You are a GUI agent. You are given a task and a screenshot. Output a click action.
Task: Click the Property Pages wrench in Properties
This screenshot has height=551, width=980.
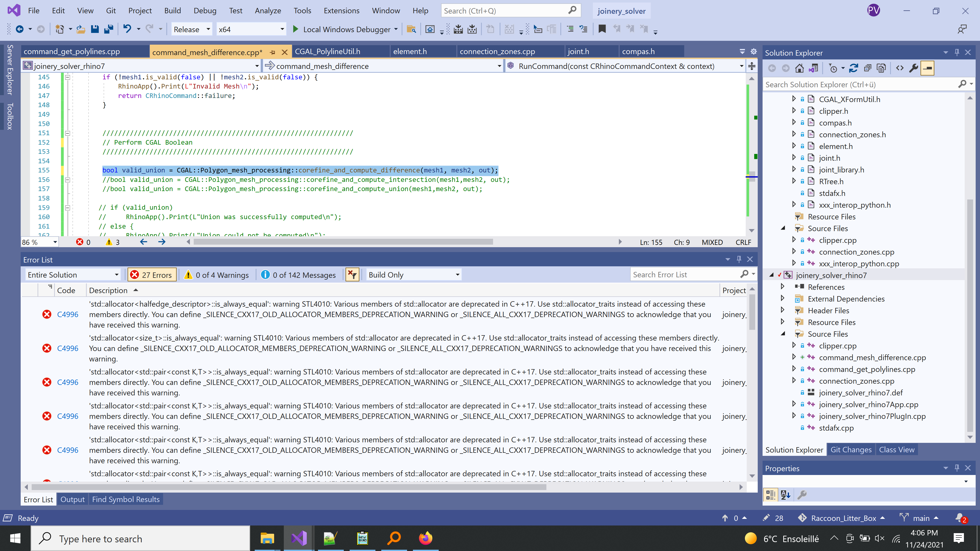tap(802, 495)
